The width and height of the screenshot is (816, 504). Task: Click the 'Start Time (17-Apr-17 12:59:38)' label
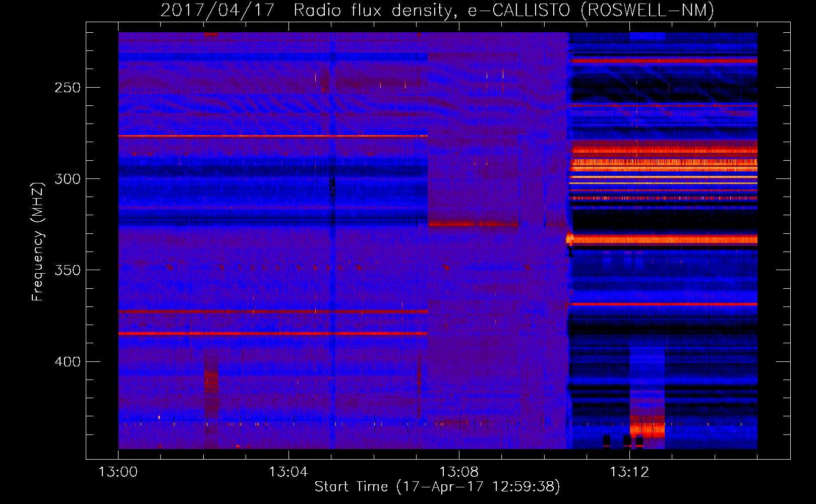(437, 487)
